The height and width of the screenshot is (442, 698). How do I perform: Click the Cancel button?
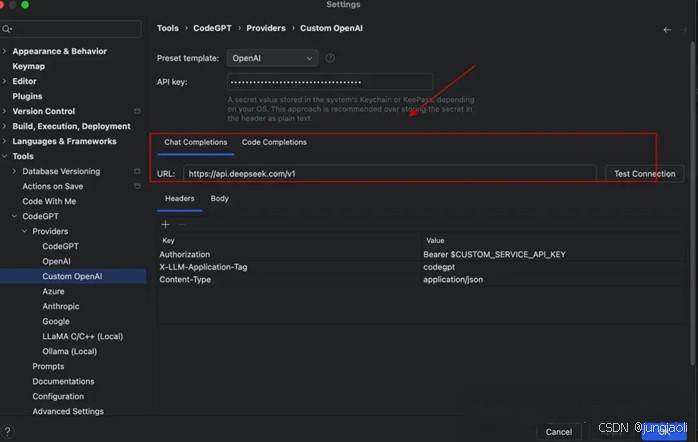tap(559, 432)
